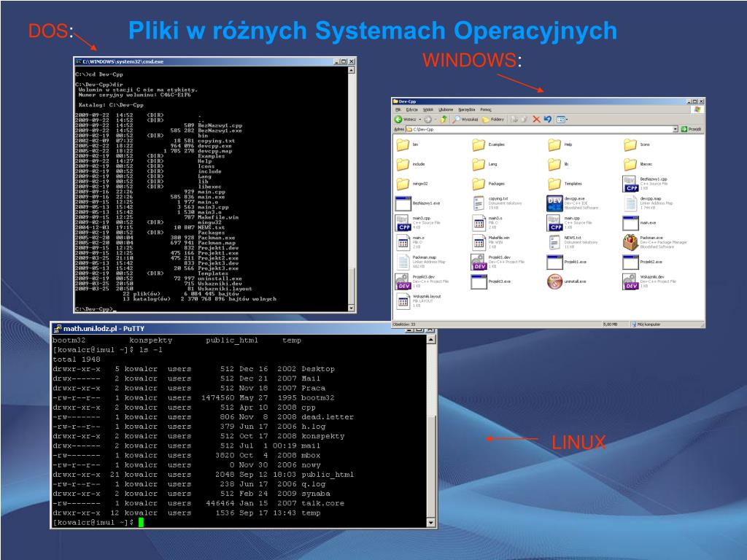Open the Templates folder in Explorer
The image size is (747, 560).
click(x=554, y=183)
